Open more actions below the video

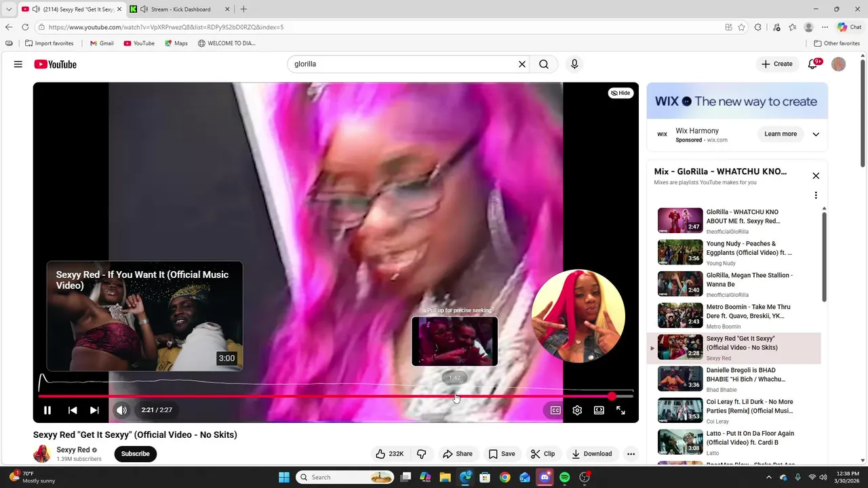pyautogui.click(x=631, y=454)
